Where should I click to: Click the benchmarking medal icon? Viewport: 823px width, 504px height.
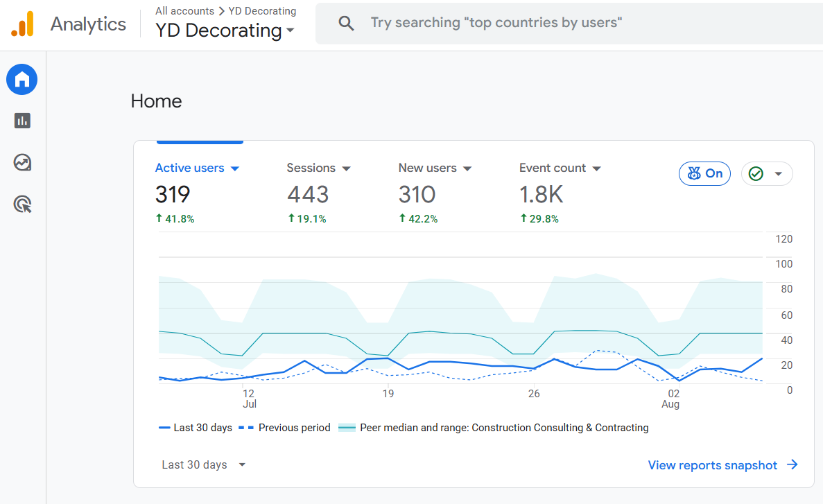[x=694, y=174]
